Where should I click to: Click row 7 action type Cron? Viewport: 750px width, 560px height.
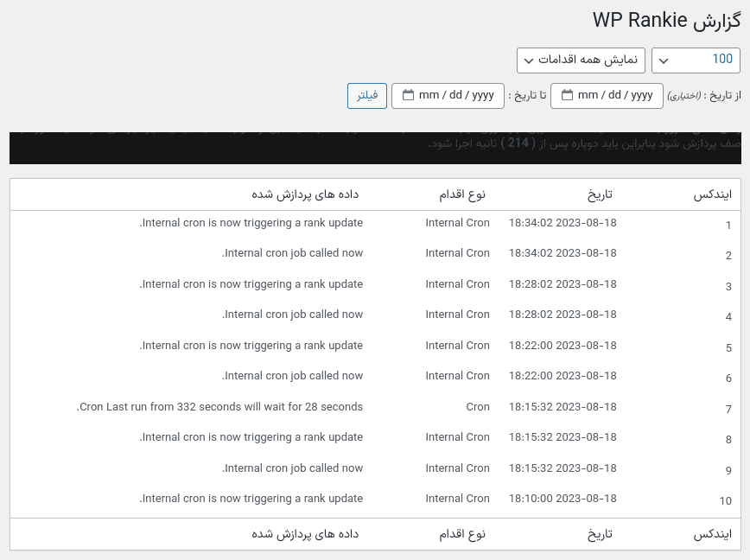478,406
